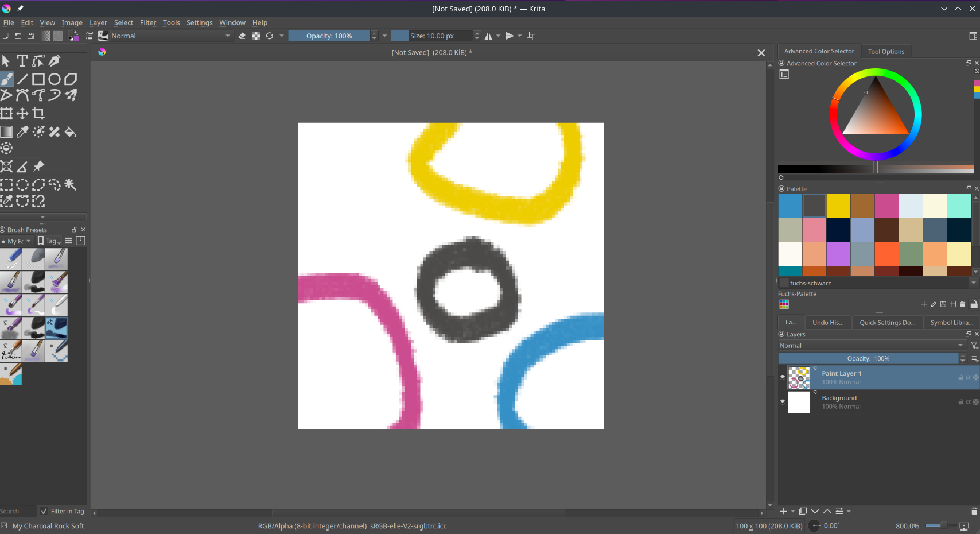Close the [Not Saved] document tab
The height and width of the screenshot is (534, 980).
761,53
